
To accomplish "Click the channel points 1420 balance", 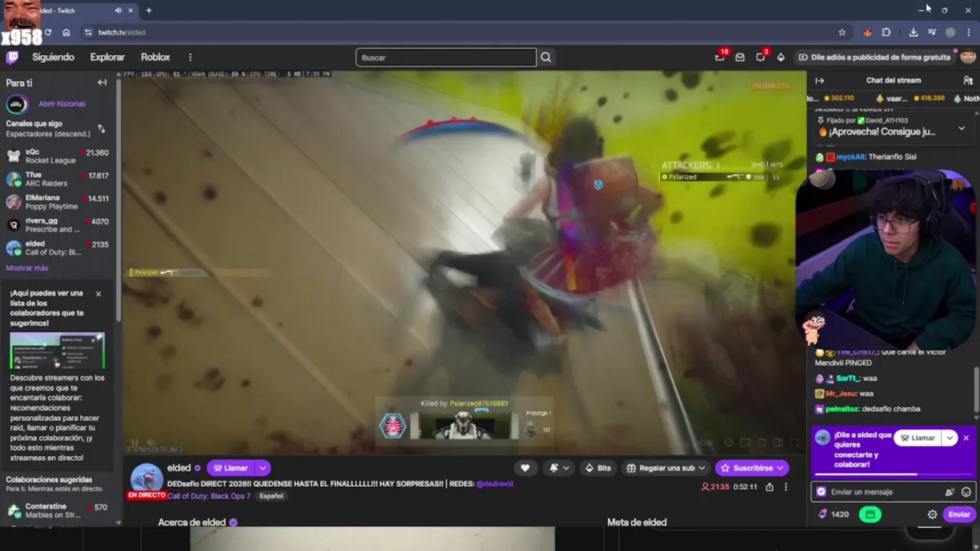I will 834,514.
